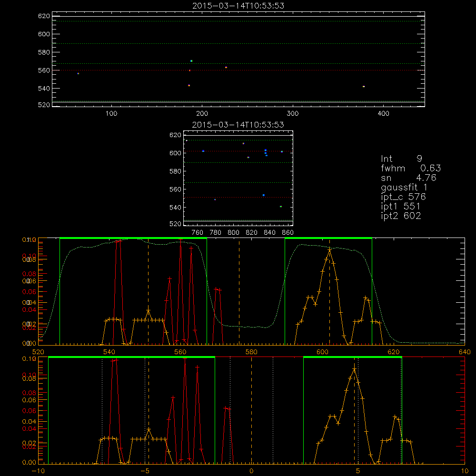Click x-axis label 760 on middle plot

(198, 233)
